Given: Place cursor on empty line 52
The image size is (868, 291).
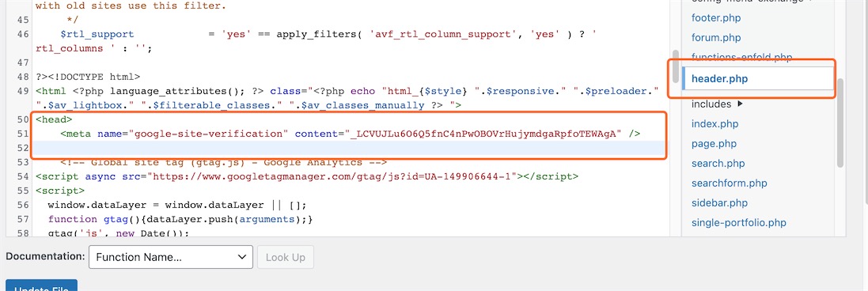Looking at the screenshot, I should coord(351,148).
